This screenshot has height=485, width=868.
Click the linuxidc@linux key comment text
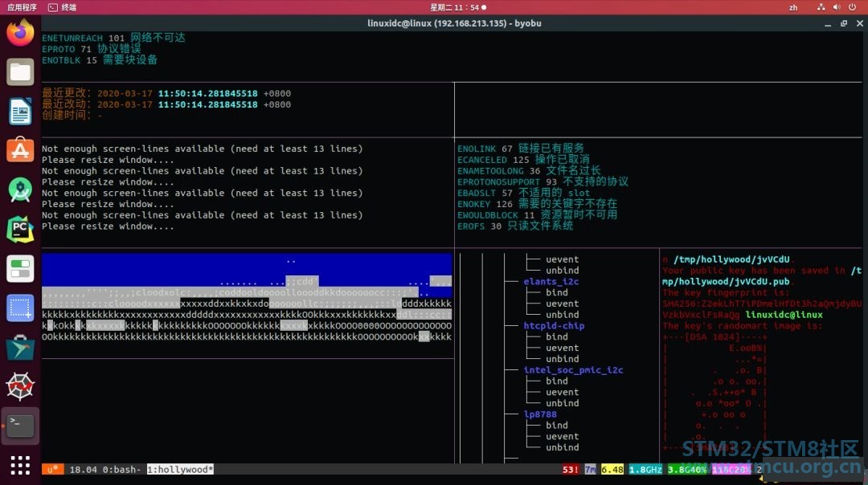[784, 315]
